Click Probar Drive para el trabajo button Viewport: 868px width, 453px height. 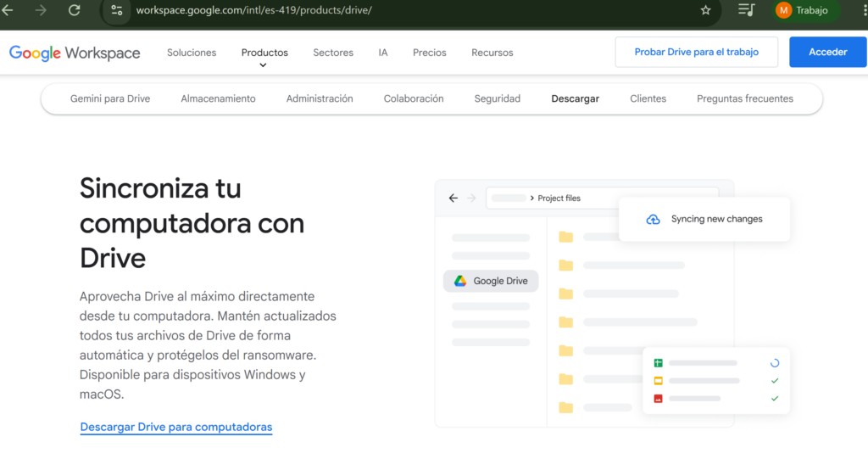(x=696, y=52)
